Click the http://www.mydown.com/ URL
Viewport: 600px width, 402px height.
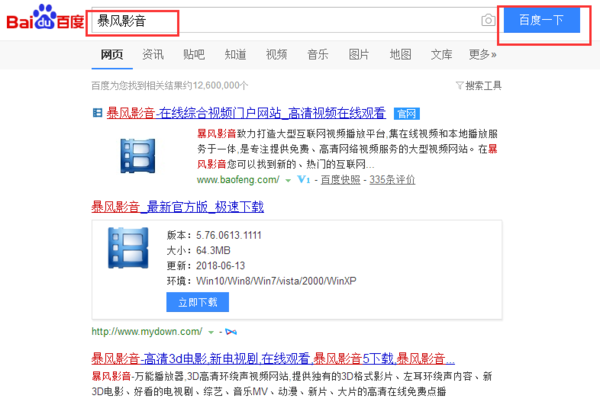coord(147,332)
